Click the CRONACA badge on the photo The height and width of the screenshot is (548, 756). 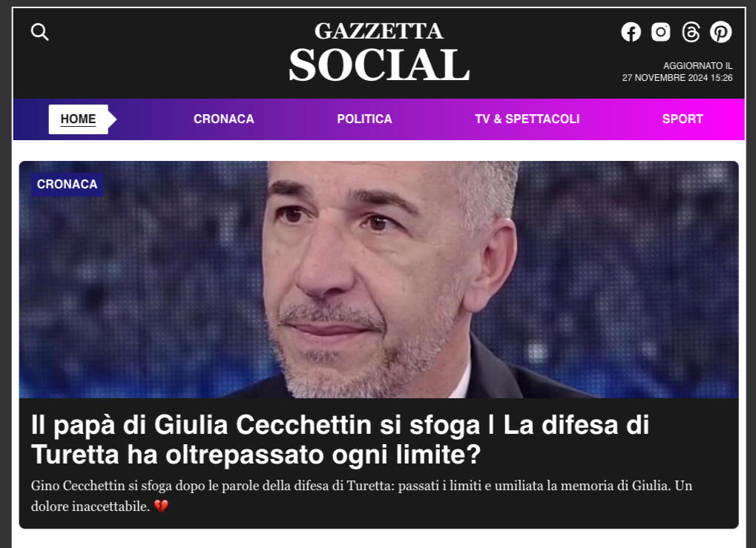67,184
